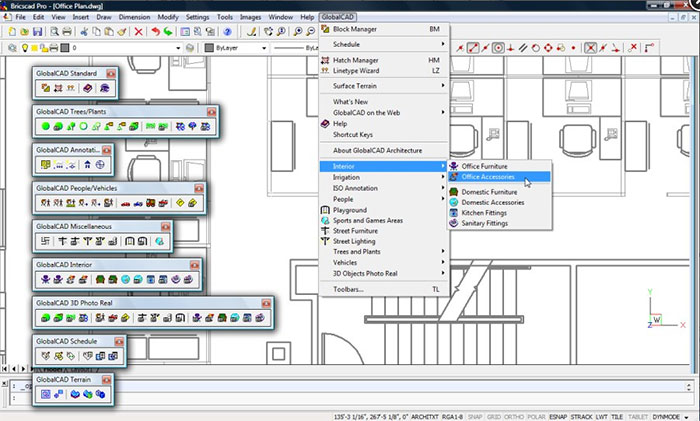Click first icon in GlobalCAD Terrain toolbar
Screen dimensions: 700x421
(x=46, y=394)
